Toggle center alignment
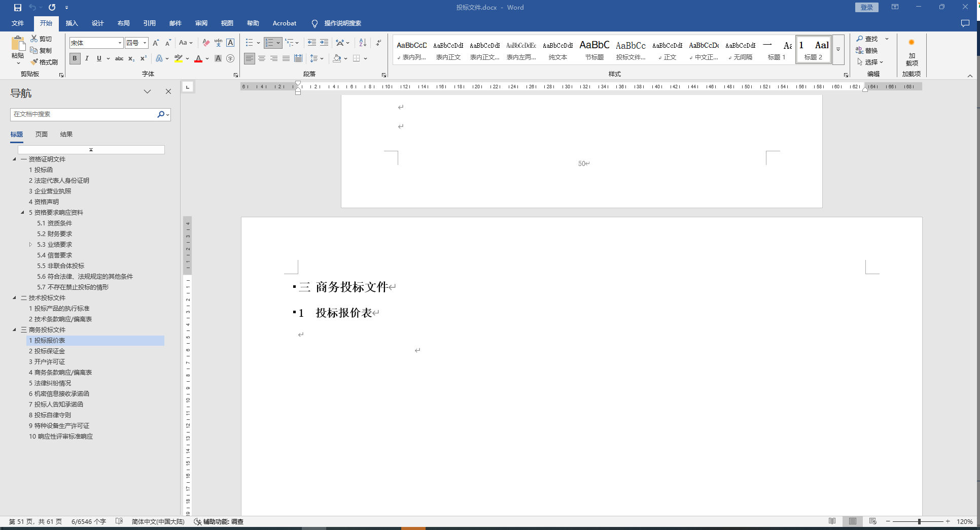 click(x=262, y=58)
